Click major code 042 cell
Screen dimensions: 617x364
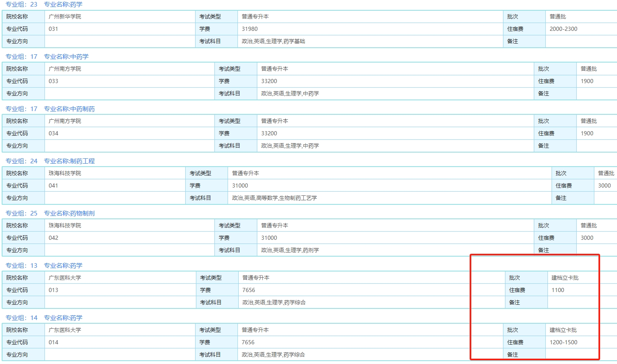coord(54,238)
